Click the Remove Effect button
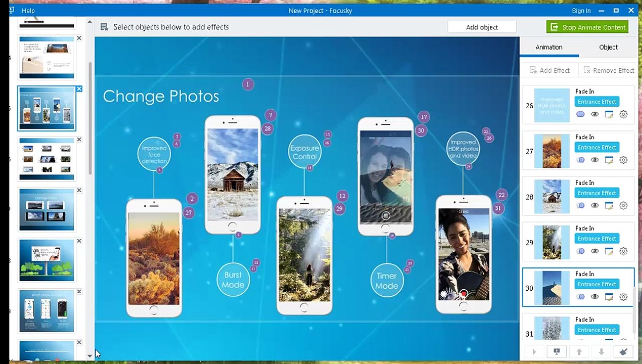 pos(609,70)
